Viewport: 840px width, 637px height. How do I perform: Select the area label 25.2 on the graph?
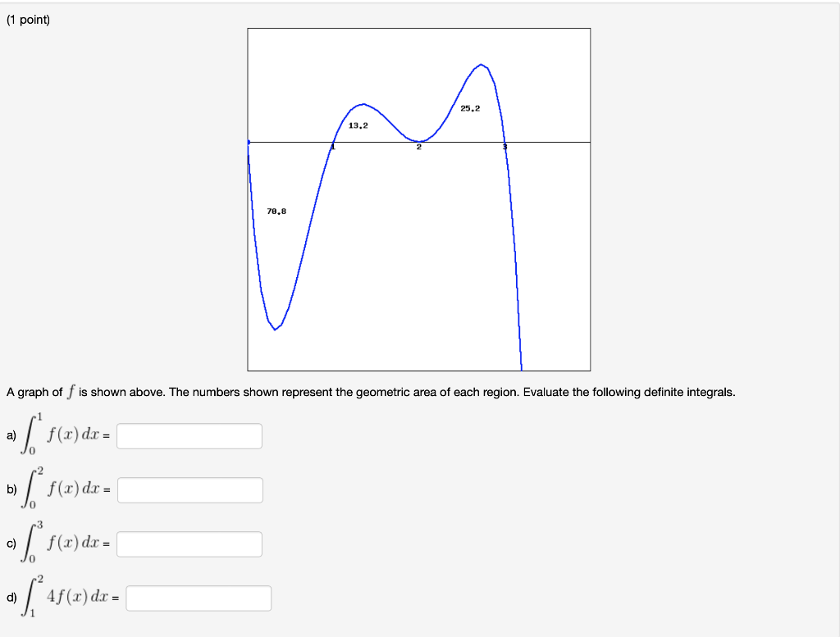click(x=470, y=107)
